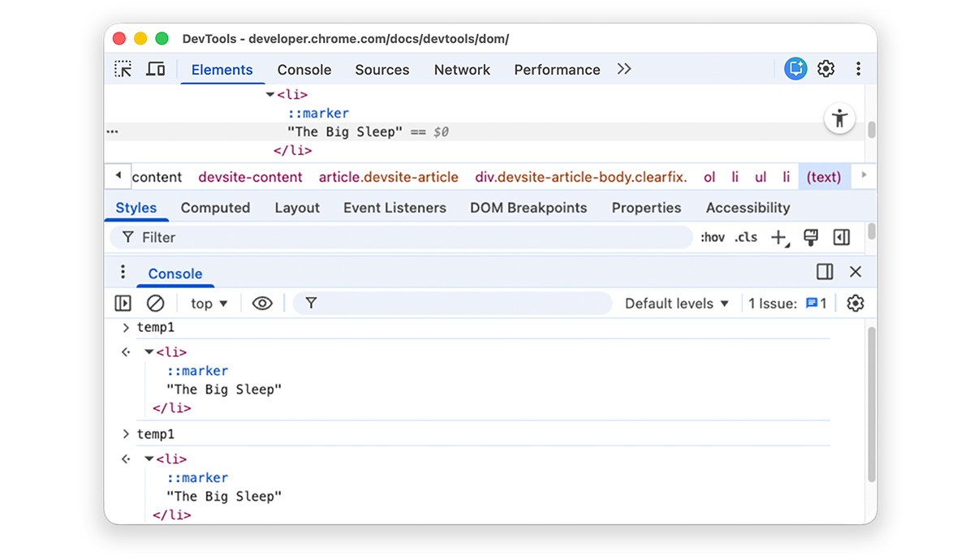This screenshot has width=974, height=560.
Task: Open console settings gear icon
Action: click(x=855, y=304)
